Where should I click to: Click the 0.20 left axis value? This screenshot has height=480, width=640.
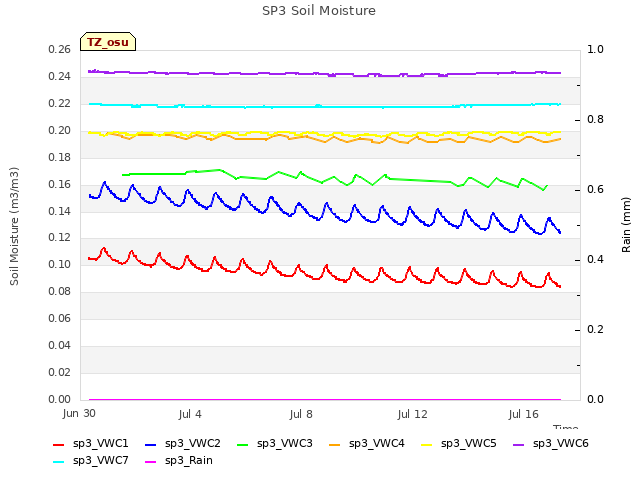(x=60, y=130)
